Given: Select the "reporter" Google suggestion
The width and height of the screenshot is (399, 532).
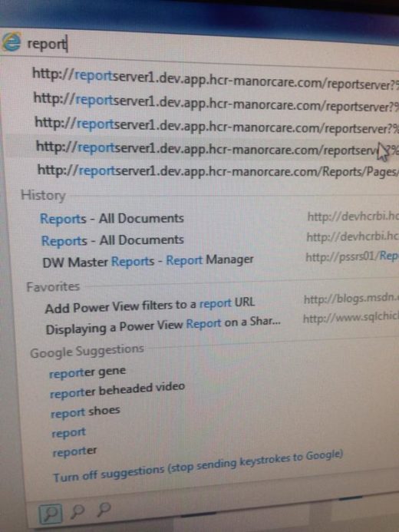Looking at the screenshot, I should [74, 452].
